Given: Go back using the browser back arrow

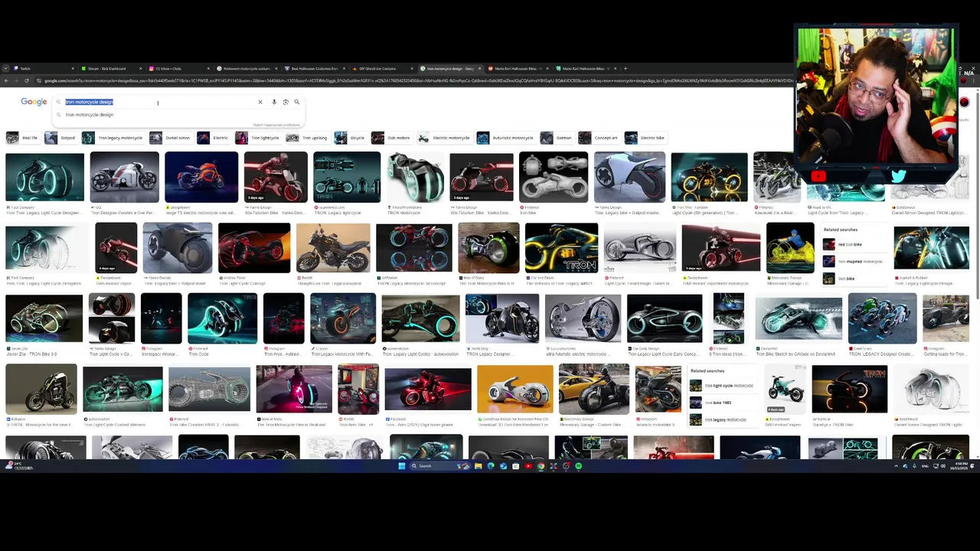Looking at the screenshot, I should [x=6, y=80].
